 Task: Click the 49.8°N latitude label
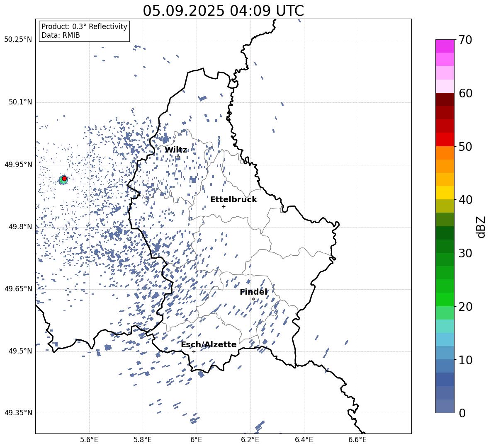click(20, 227)
